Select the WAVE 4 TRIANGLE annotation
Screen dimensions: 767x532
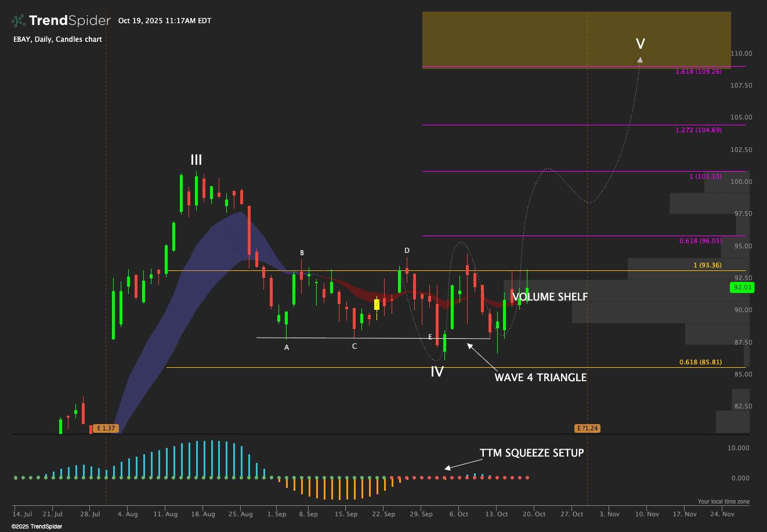pyautogui.click(x=541, y=377)
